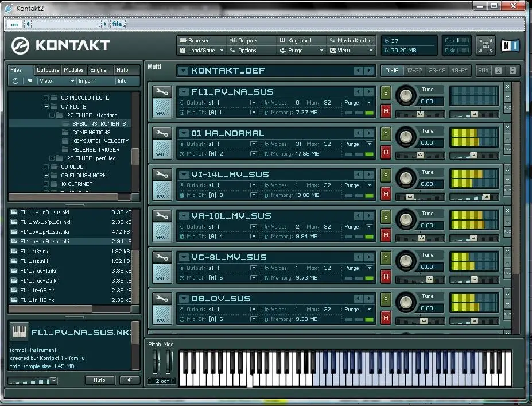Click the rack header X icon
532x406 pixels.
coord(498,70)
